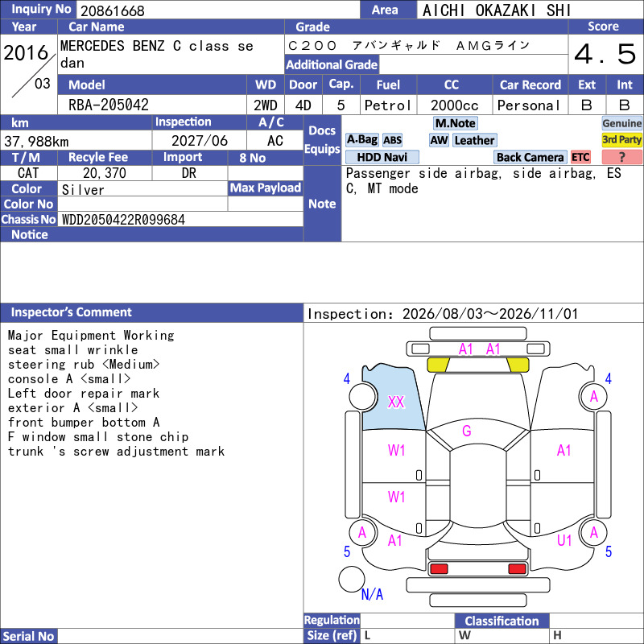Click the A.Bag equipment badge
Screen dimensions: 644x644
click(x=361, y=140)
